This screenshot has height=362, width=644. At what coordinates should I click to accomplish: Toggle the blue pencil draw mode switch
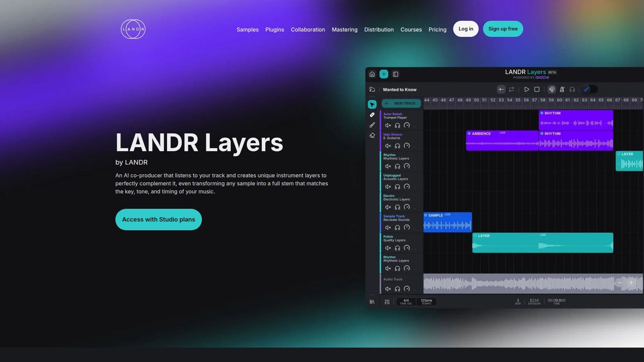590,89
